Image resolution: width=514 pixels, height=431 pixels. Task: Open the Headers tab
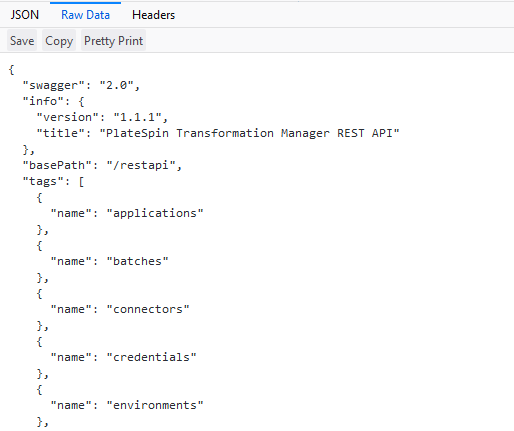[153, 15]
